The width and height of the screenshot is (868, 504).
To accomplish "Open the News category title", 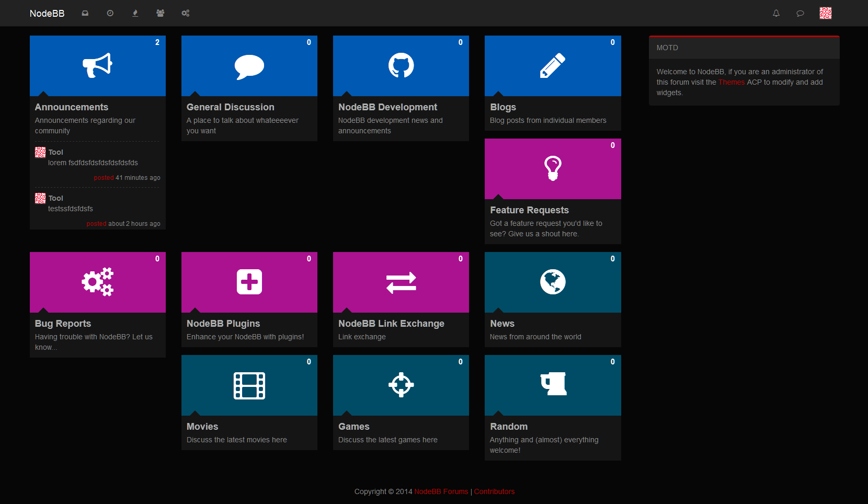I will (x=502, y=324).
